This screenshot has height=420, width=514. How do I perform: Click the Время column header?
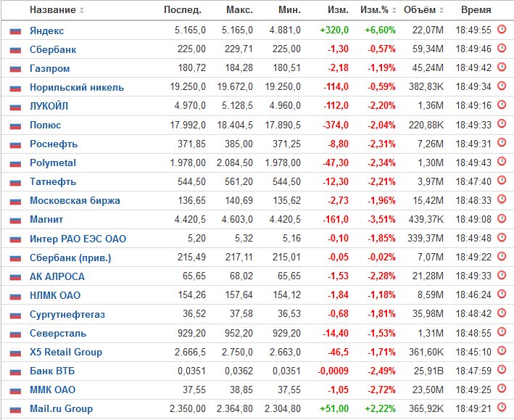coord(476,10)
